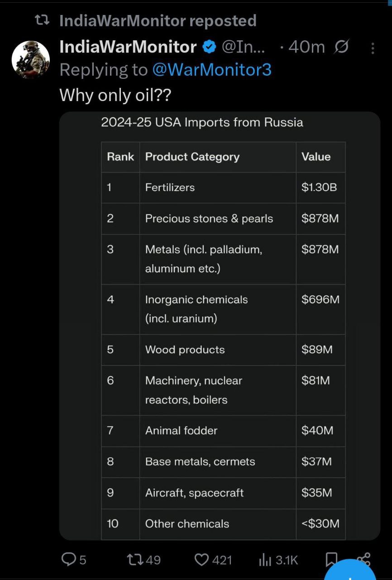Open the soldier profile avatar
Image resolution: width=392 pixels, height=580 pixels.
click(x=30, y=60)
